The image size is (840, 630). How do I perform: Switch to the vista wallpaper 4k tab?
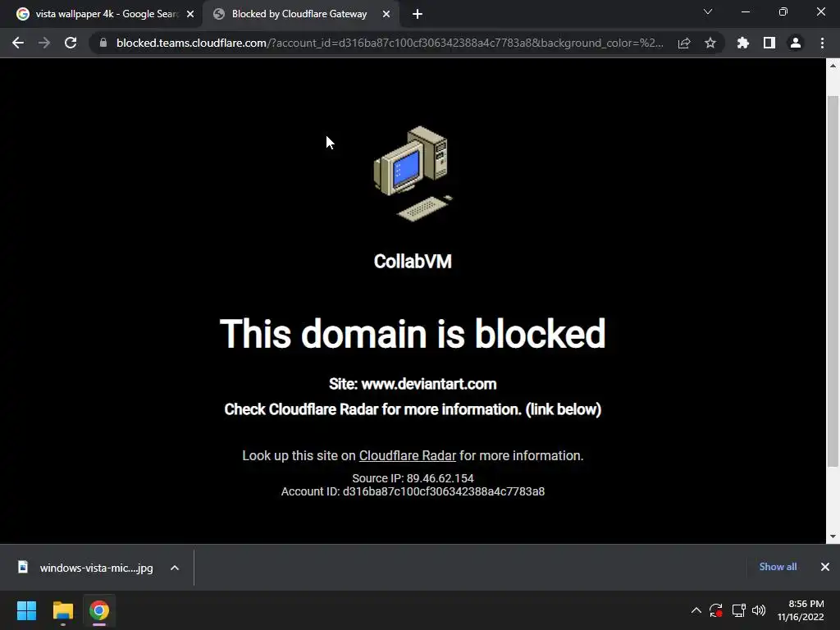click(106, 15)
